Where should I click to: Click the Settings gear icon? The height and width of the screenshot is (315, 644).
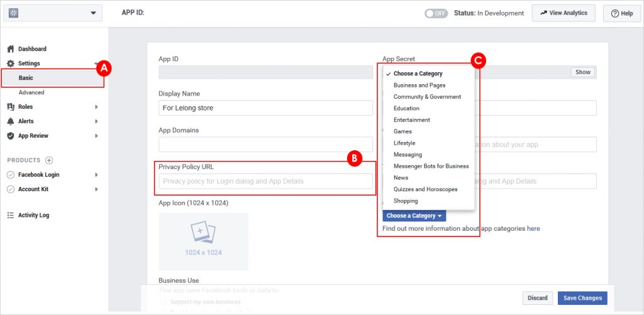[x=11, y=64]
